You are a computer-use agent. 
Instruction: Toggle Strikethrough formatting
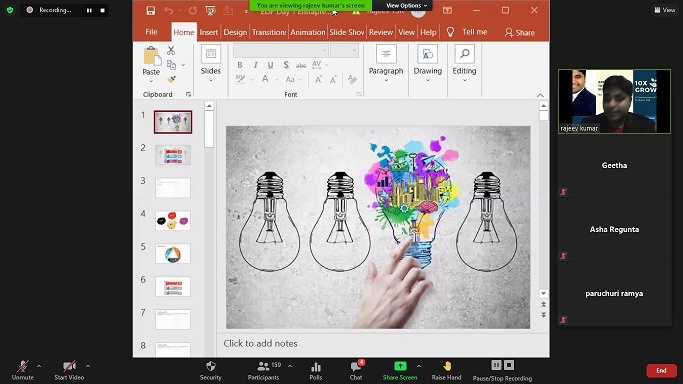(x=301, y=65)
